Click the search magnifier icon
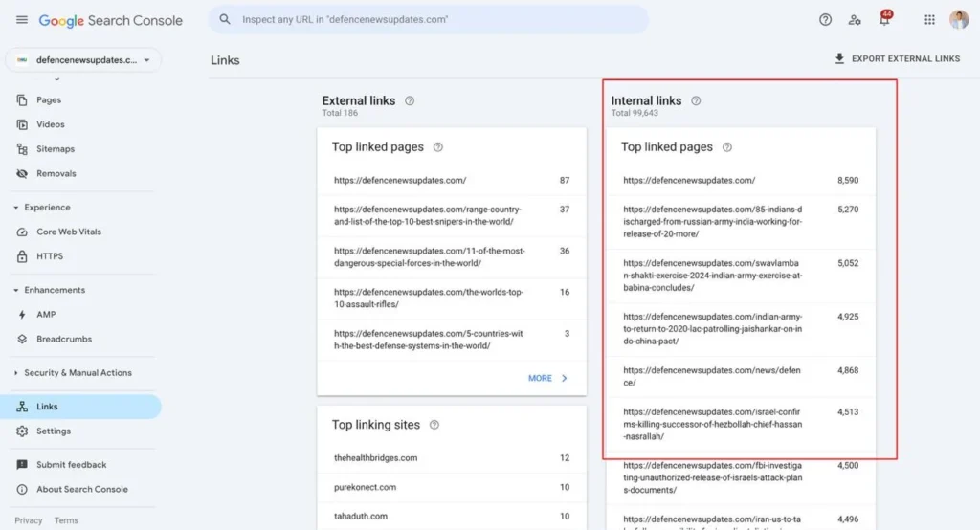Viewport: 980px width, 530px height. pos(224,19)
